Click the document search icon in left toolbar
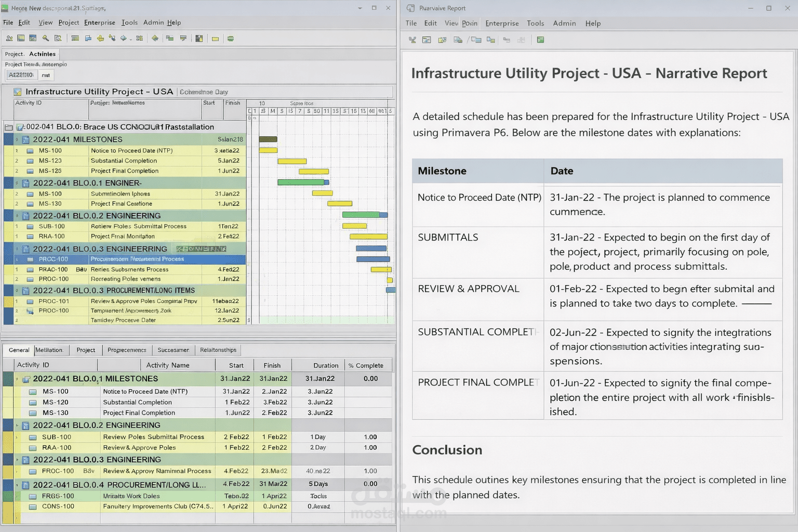Image resolution: width=798 pixels, height=532 pixels. click(58, 38)
